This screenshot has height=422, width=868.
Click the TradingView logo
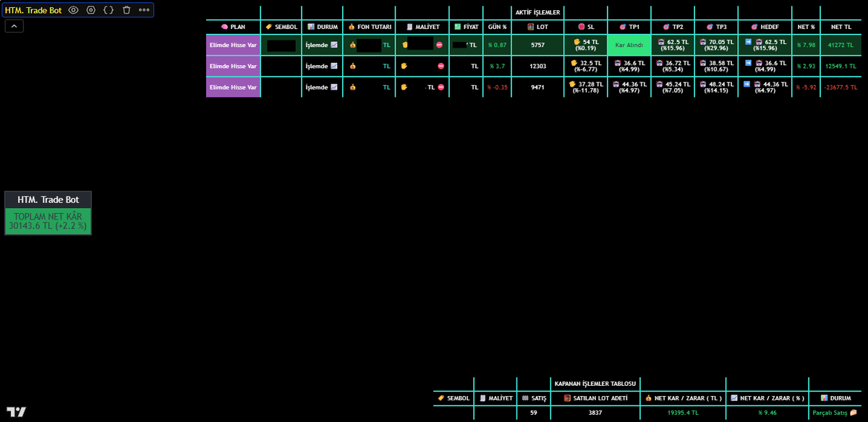coord(17,412)
